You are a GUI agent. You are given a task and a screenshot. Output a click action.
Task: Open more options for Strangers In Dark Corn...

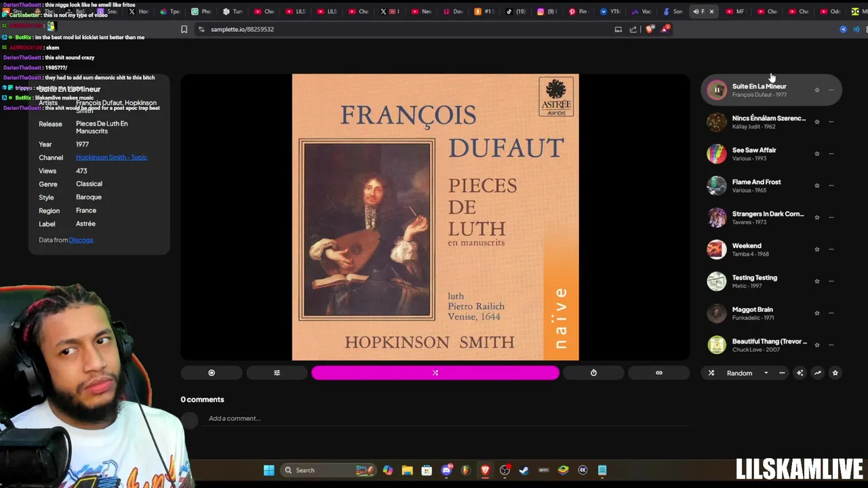(831, 218)
